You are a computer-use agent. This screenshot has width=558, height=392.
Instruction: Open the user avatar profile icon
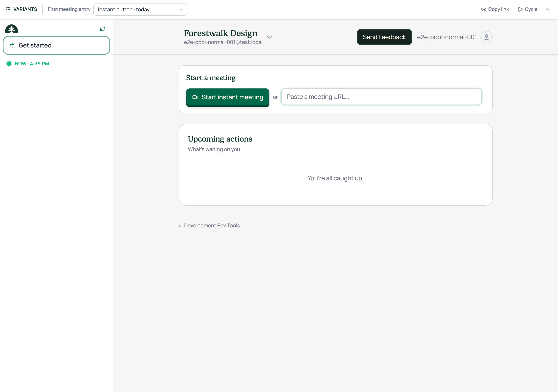[486, 37]
